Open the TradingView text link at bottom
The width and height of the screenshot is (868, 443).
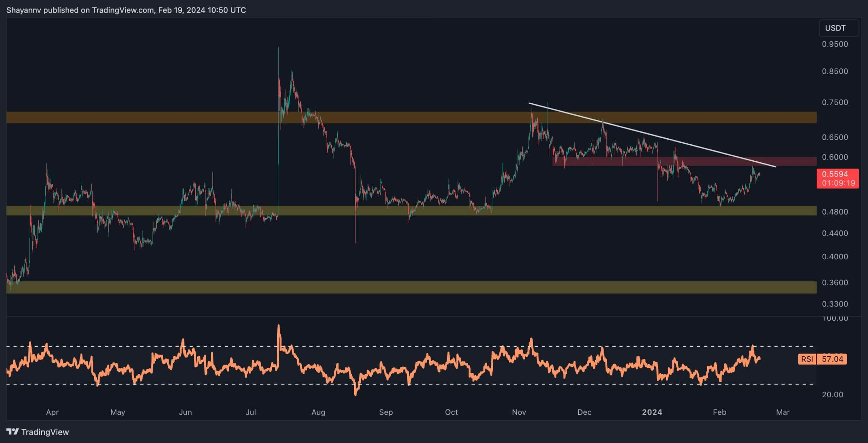pos(45,432)
